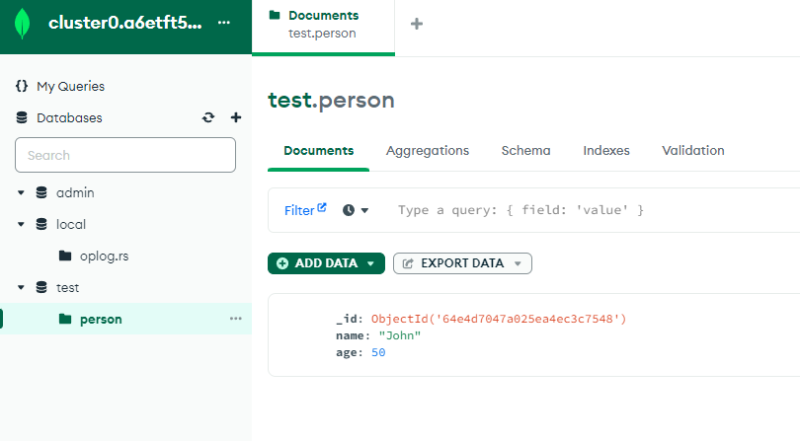The height and width of the screenshot is (441, 800).
Task: Open a new tab with plus button
Action: pos(416,24)
